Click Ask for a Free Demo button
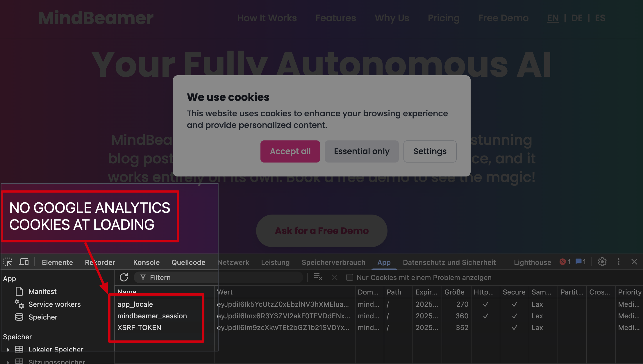This screenshot has height=364, width=643. pos(322,231)
